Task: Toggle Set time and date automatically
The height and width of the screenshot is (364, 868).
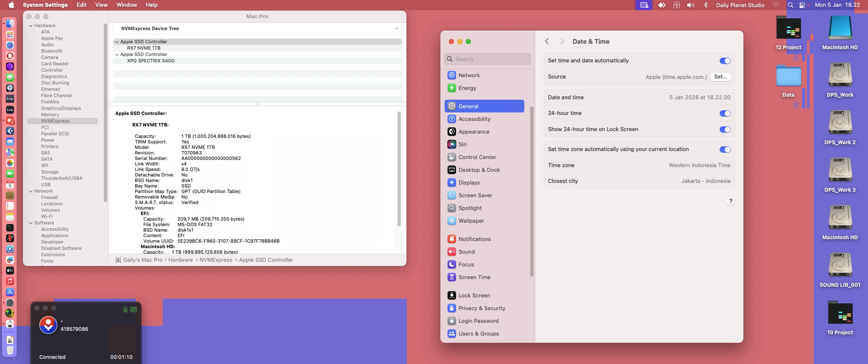Action: tap(725, 61)
